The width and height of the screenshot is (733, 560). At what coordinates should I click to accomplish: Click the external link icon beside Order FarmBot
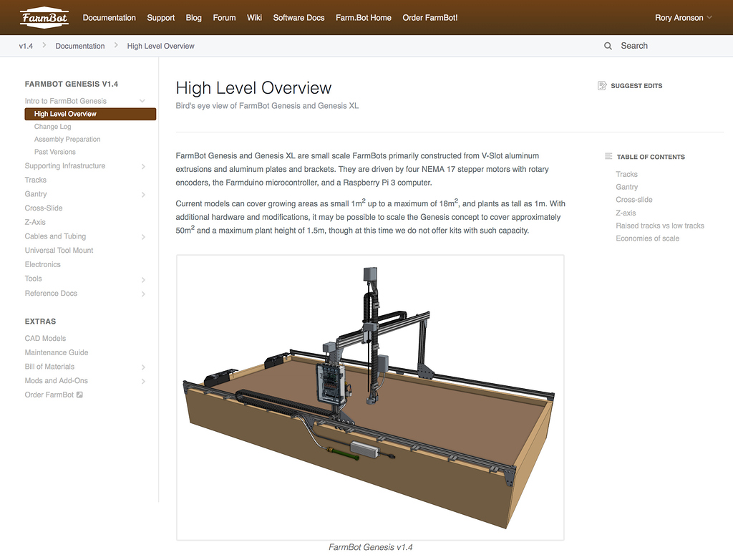pyautogui.click(x=79, y=395)
